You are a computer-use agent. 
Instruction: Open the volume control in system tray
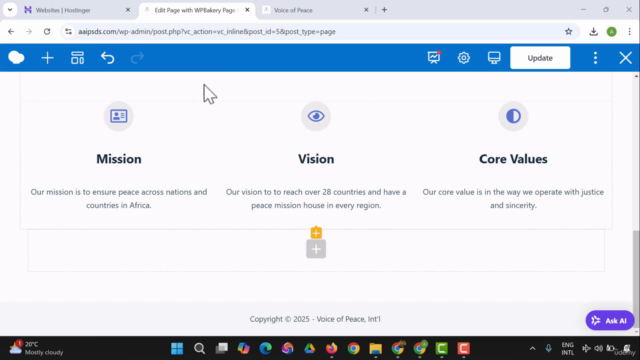click(598, 348)
